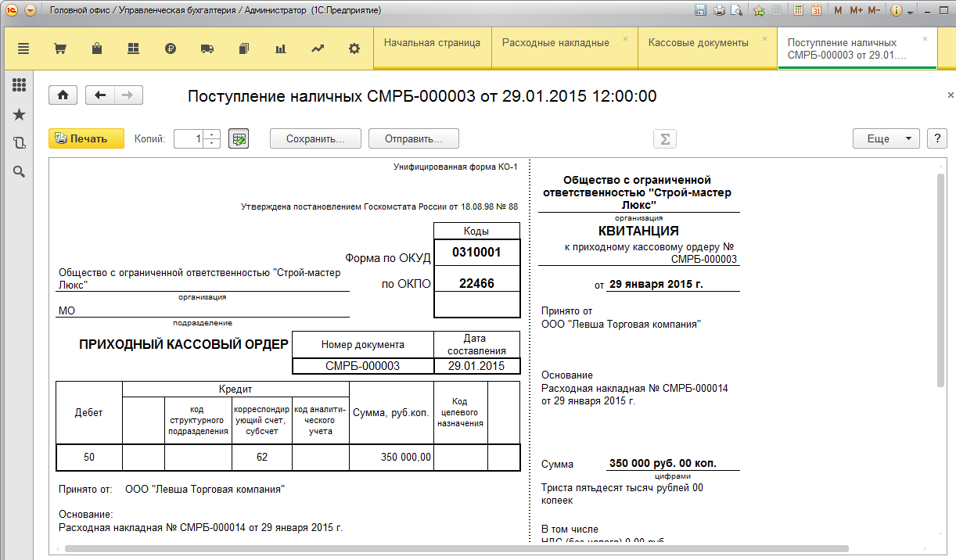Select the date cell 29.01.2015
The width and height of the screenshot is (956, 560).
click(476, 366)
